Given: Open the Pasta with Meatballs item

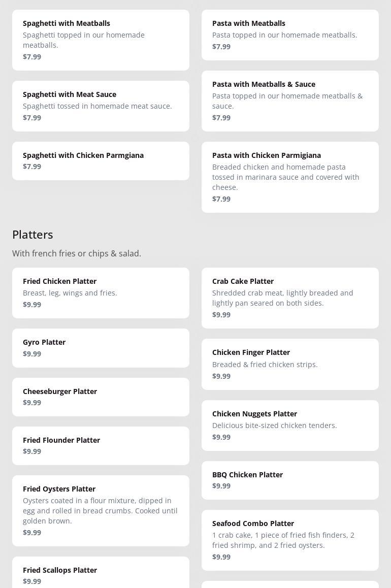Looking at the screenshot, I should tap(290, 35).
